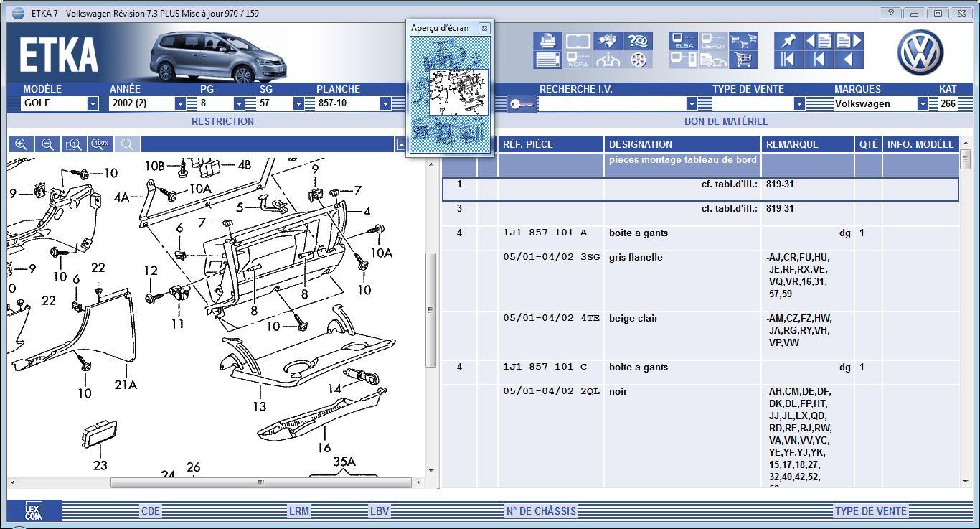The width and height of the screenshot is (980, 529).
Task: Click the Volkswagen logo
Action: 920,52
